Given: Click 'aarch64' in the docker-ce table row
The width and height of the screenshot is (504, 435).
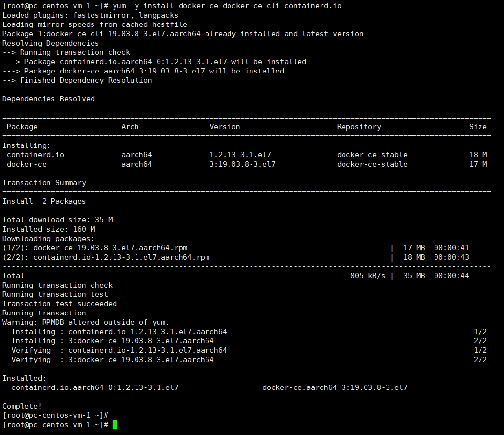Looking at the screenshot, I should pos(137,165).
